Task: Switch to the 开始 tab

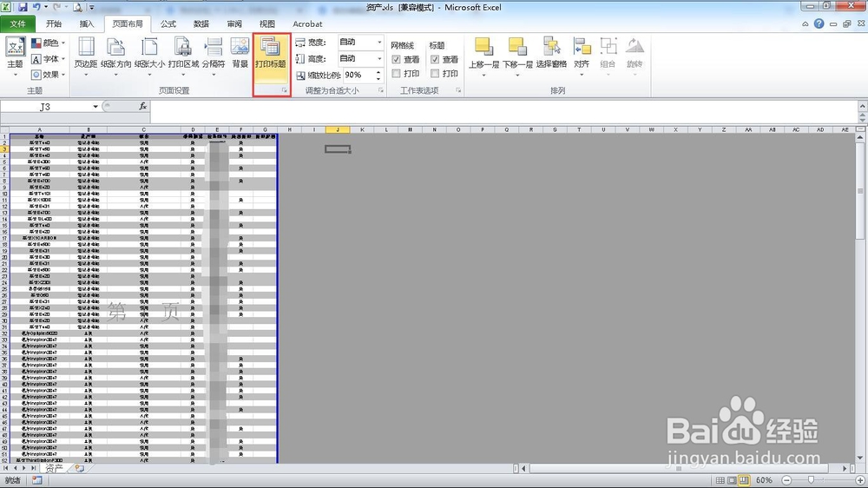Action: pos(54,23)
